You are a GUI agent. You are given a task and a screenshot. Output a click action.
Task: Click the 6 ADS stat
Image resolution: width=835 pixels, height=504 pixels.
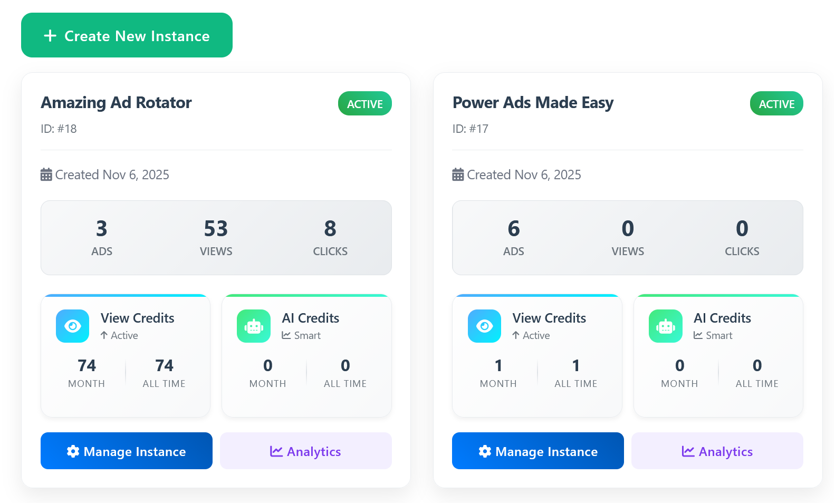514,238
